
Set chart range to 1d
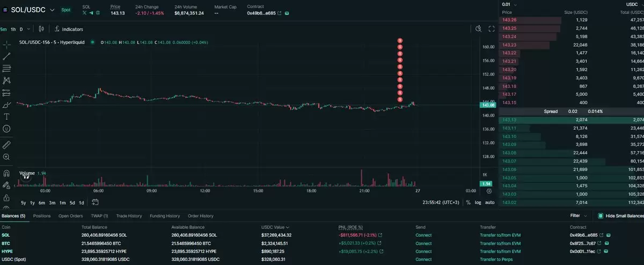[81, 202]
